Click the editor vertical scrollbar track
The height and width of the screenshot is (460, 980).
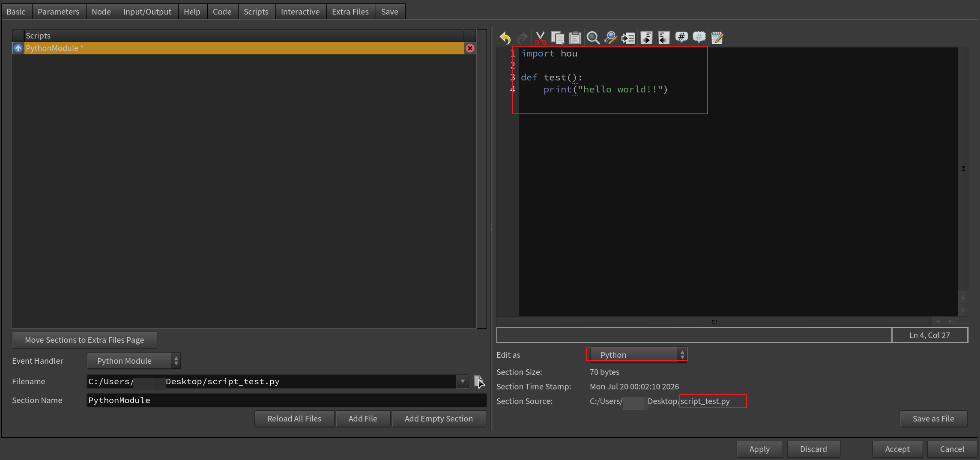pyautogui.click(x=963, y=169)
